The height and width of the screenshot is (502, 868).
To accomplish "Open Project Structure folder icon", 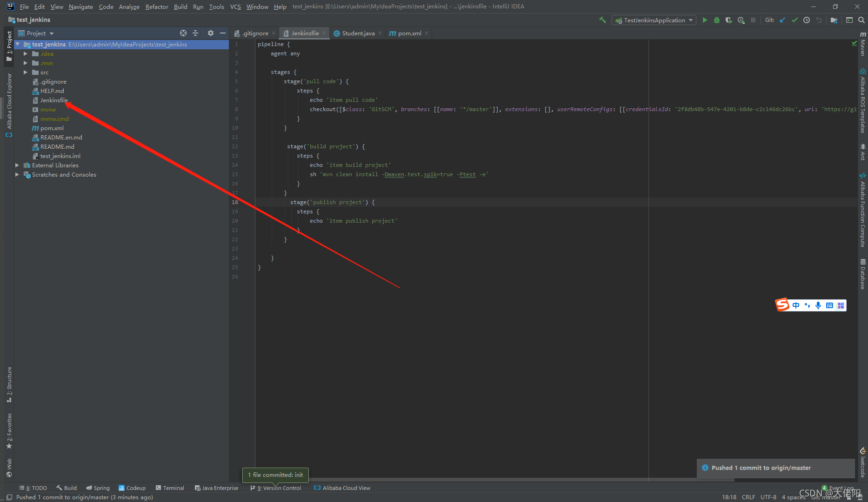I will 834,20.
